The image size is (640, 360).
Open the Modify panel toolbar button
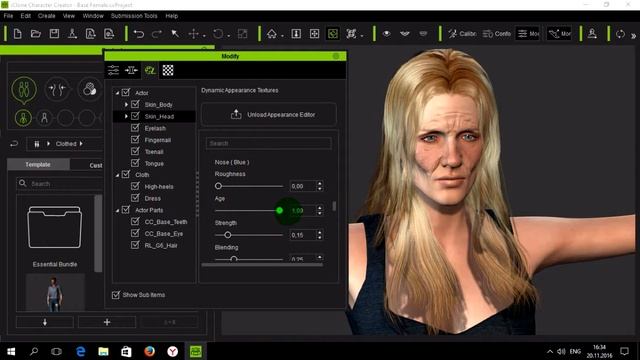click(x=528, y=33)
